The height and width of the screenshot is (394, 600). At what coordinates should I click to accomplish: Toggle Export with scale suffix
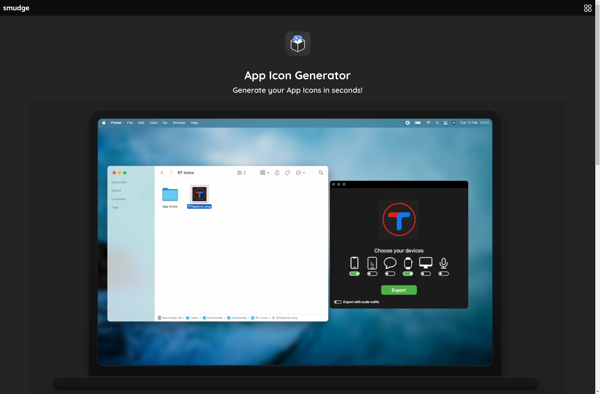[338, 302]
